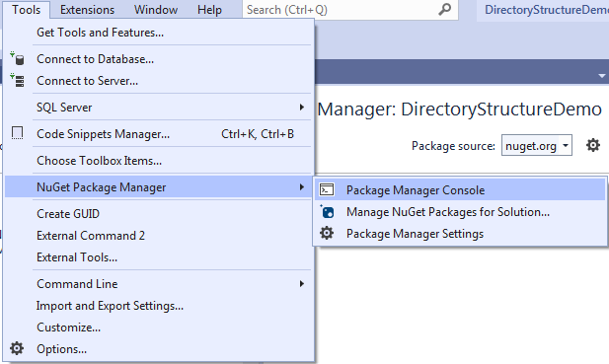Select Choose Toolbox Items

(159, 161)
